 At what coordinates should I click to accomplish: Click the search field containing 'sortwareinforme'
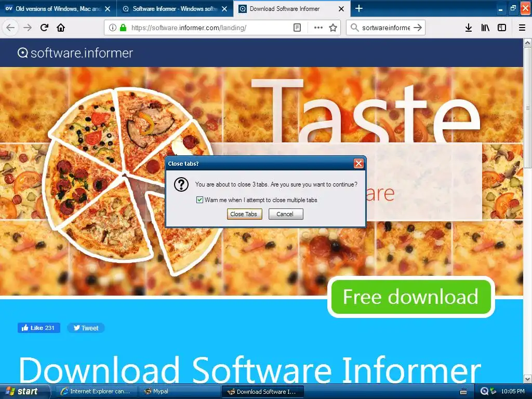386,28
